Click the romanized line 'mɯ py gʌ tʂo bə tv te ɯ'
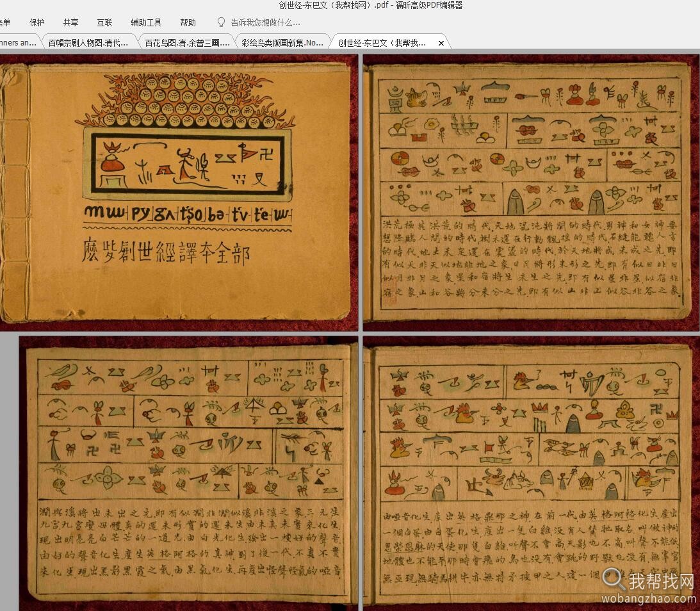 (188, 214)
